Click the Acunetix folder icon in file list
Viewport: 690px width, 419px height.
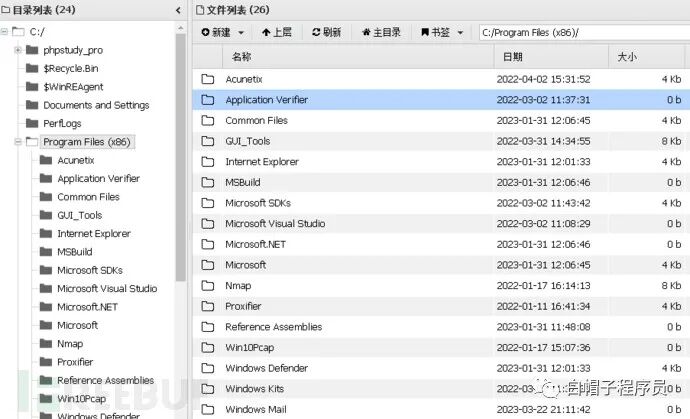pyautogui.click(x=208, y=79)
